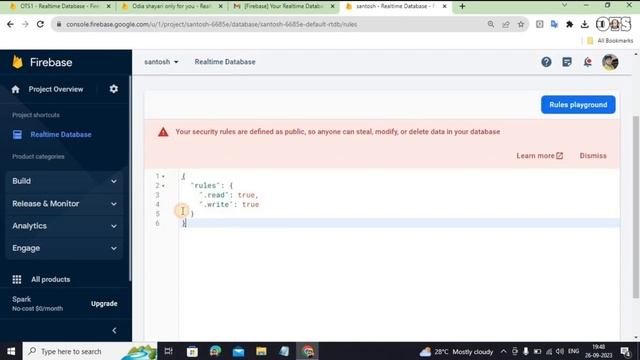Open Chrome downloads icon
Screen dimensions: 640x360
click(584, 24)
